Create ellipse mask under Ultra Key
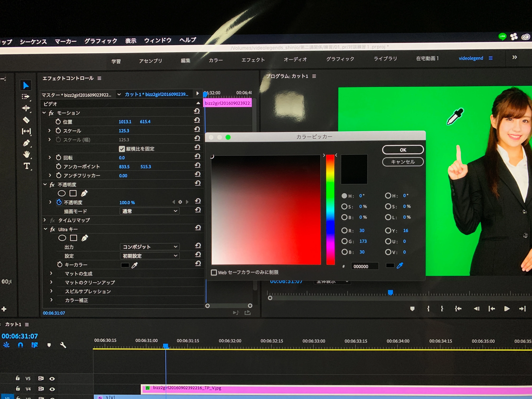 [x=62, y=238]
